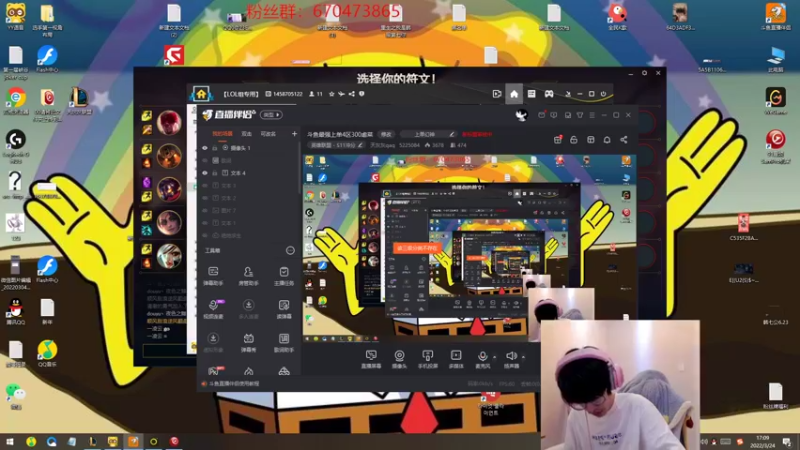This screenshot has height=450, width=800.
Task: Open the 弹幕助手 tool in toolbox
Action: tap(213, 276)
